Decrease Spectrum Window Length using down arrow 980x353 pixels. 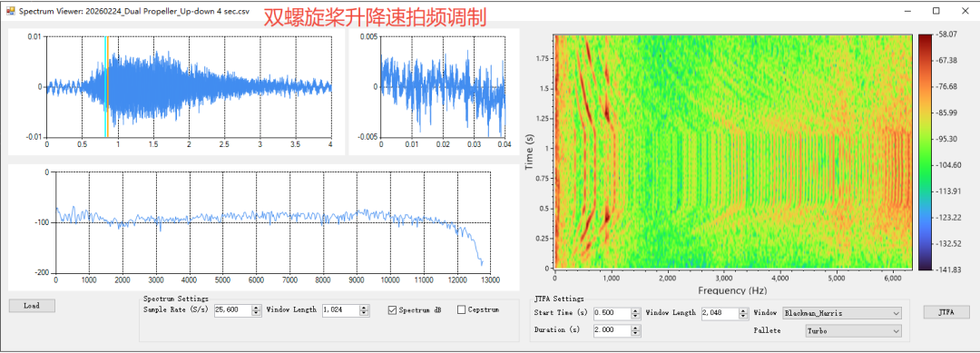[x=365, y=313]
